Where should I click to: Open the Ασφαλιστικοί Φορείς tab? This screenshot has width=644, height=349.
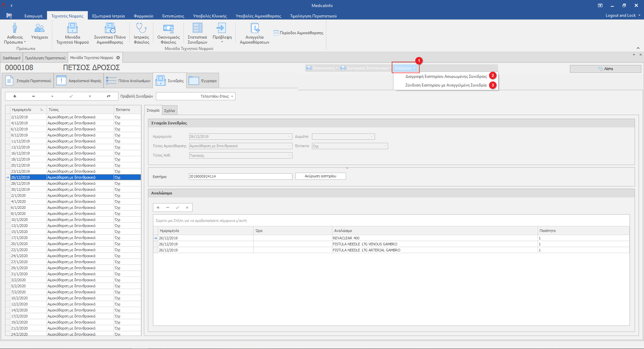pos(79,81)
